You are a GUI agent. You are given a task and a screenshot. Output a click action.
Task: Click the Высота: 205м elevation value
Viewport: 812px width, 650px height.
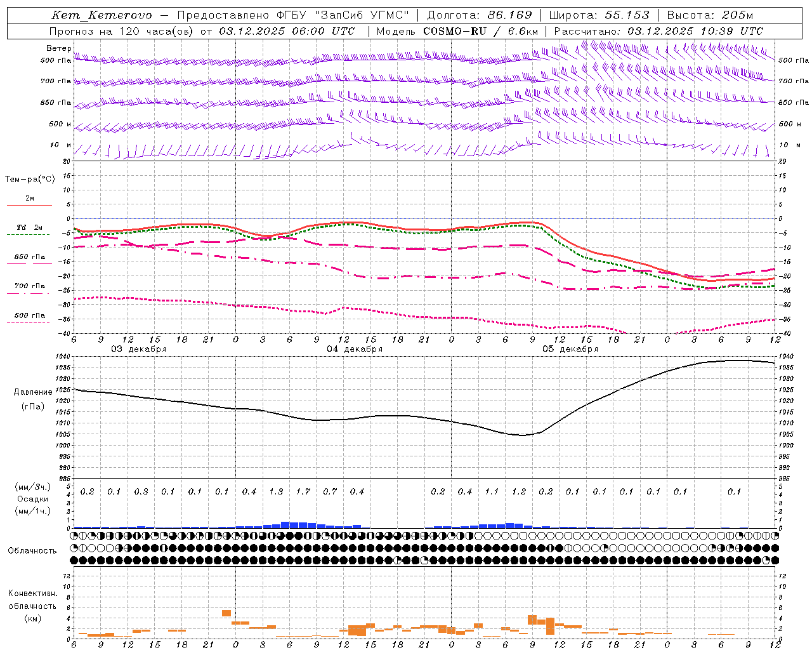(710, 15)
